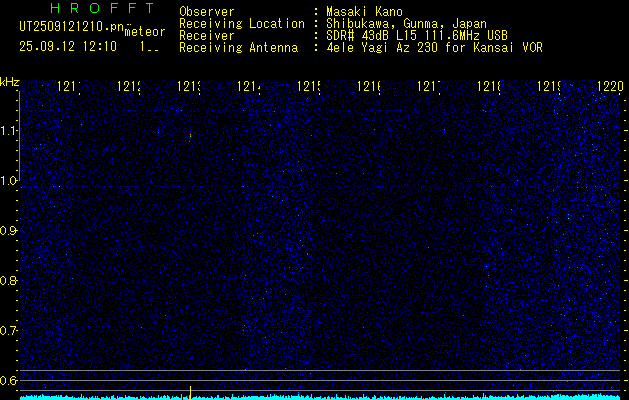
Task: Select receiver details SDR# 43dB L15 111.6MHz USB
Action: click(x=417, y=36)
